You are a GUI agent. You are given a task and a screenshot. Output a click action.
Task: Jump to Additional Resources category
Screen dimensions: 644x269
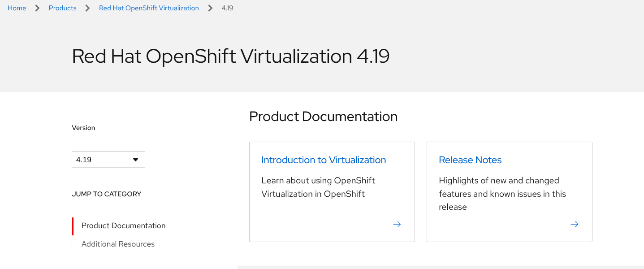118,244
